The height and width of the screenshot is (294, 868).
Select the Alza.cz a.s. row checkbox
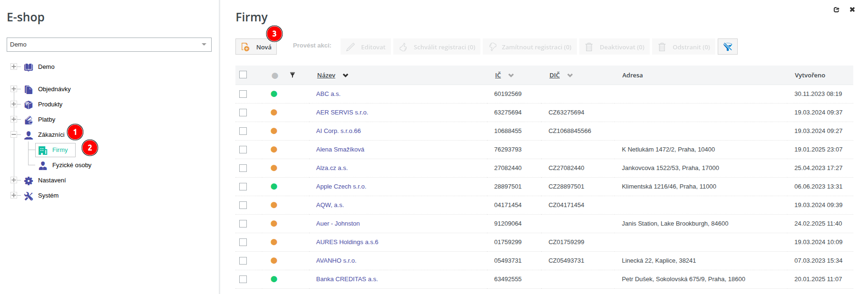coord(243,168)
